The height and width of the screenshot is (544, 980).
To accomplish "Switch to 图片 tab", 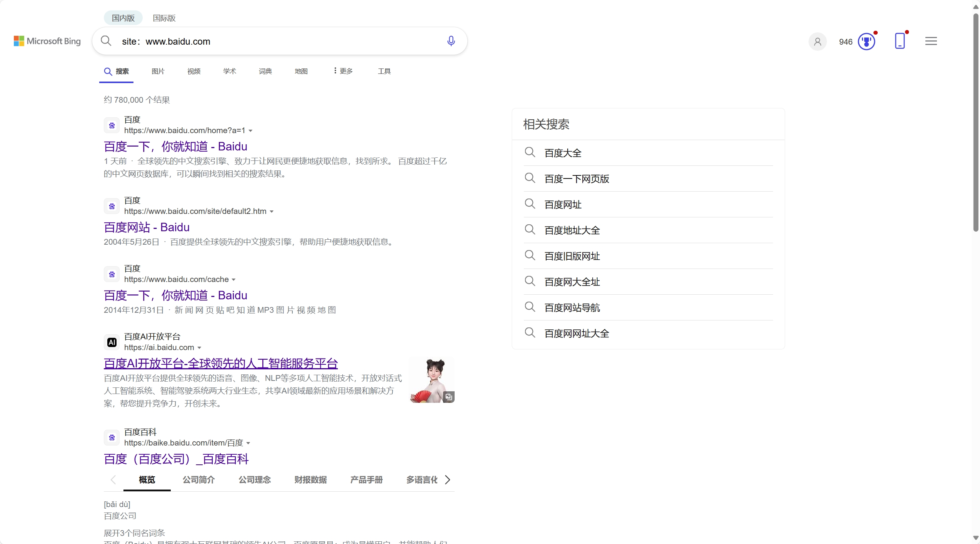I will click(158, 72).
